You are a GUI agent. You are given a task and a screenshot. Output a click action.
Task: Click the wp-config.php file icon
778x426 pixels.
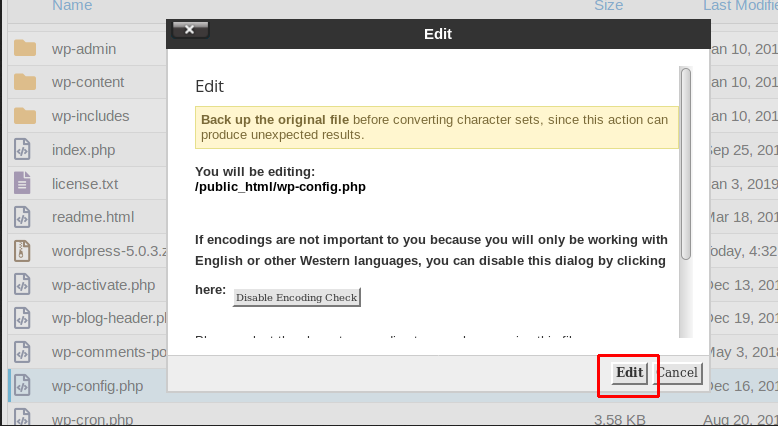point(22,386)
